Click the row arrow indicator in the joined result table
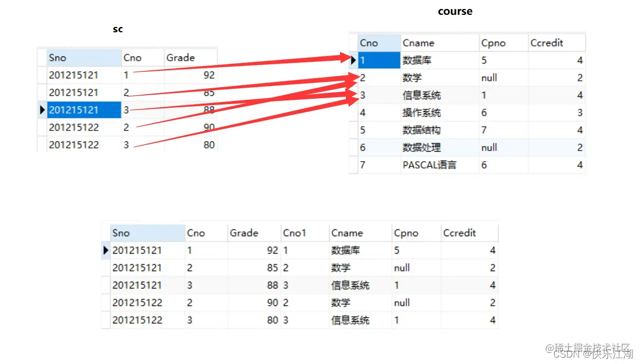The width and height of the screenshot is (641, 364). (x=106, y=250)
